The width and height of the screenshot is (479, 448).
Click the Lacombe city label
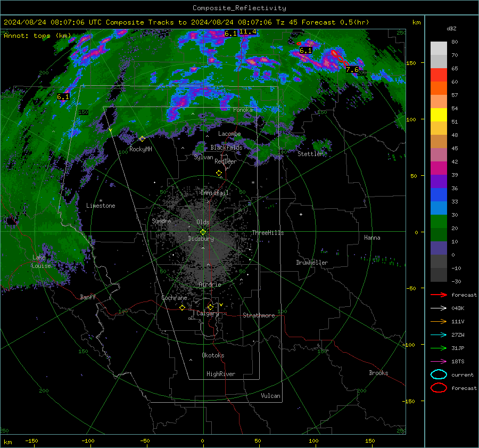(x=229, y=134)
